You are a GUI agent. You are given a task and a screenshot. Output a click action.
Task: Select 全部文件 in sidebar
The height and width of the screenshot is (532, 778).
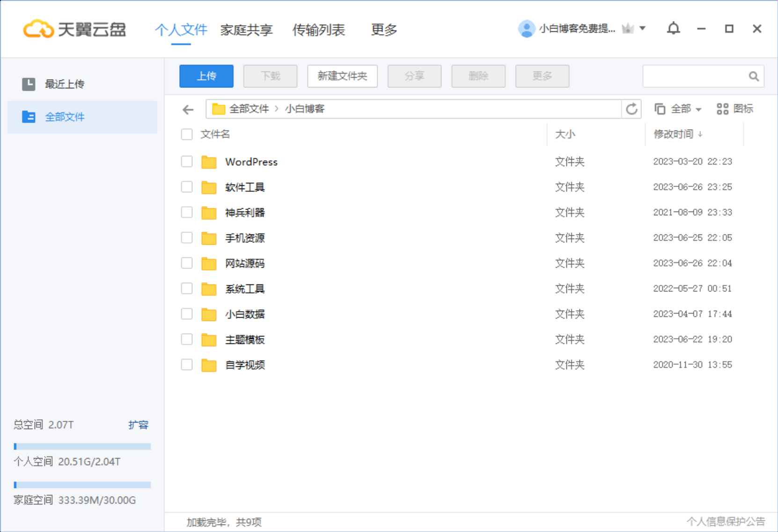tap(82, 117)
